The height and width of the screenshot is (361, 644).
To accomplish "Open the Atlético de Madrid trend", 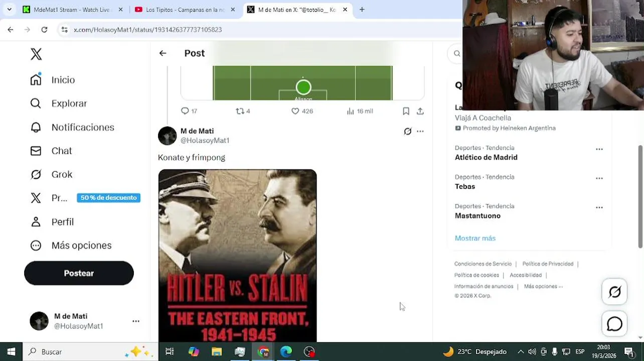I will (486, 157).
